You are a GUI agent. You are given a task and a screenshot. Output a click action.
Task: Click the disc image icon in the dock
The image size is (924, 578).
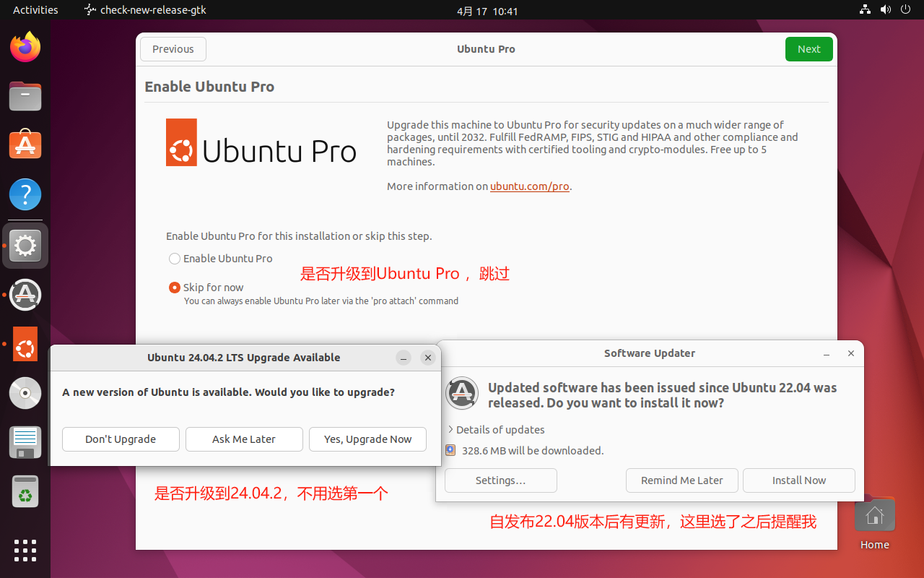click(x=25, y=393)
